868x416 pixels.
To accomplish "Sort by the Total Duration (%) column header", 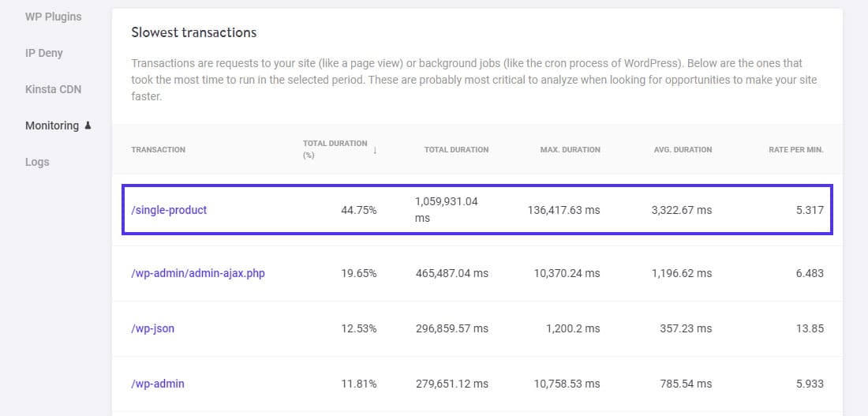I will 335,148.
